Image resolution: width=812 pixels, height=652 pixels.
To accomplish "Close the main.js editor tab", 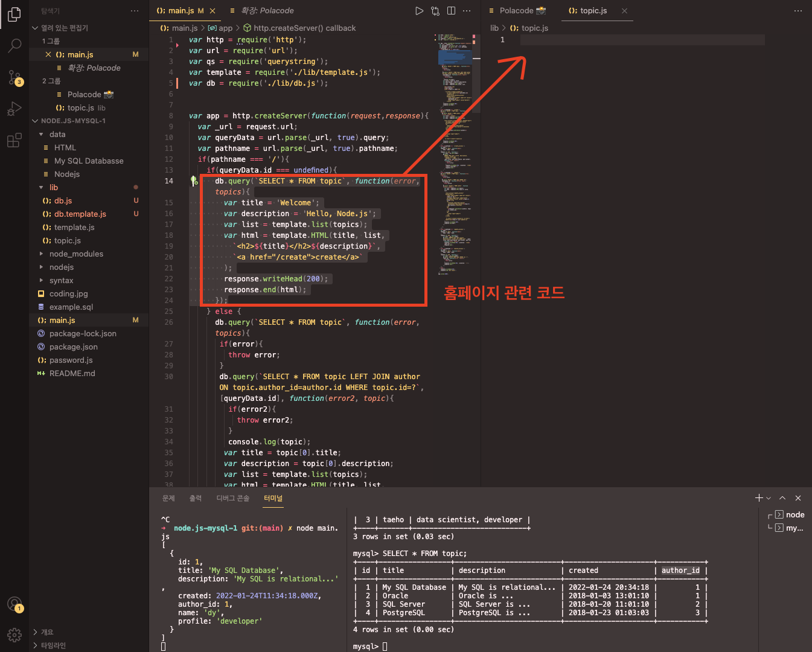I will pos(213,11).
